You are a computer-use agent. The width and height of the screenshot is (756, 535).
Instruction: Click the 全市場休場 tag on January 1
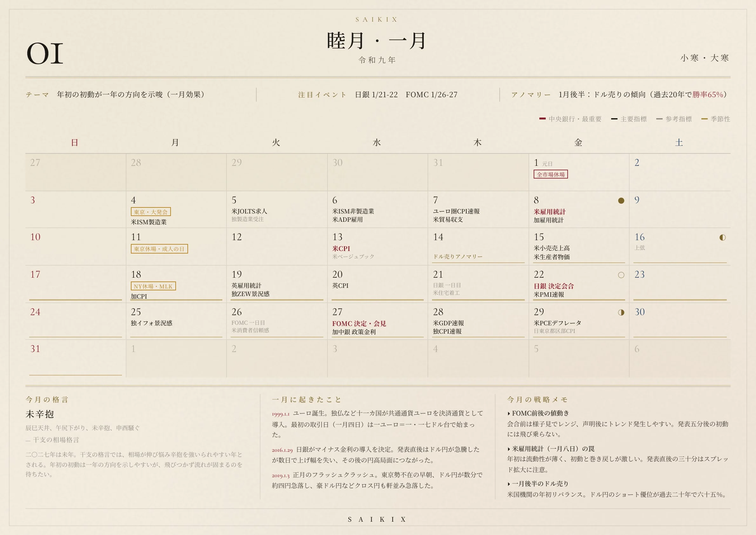(x=550, y=174)
